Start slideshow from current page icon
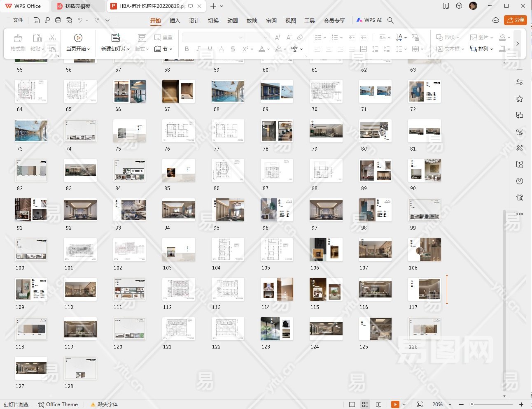 click(78, 38)
